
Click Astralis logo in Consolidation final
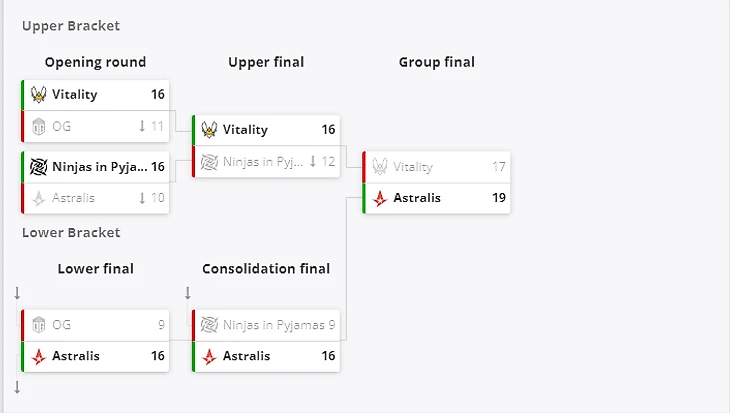(x=209, y=356)
